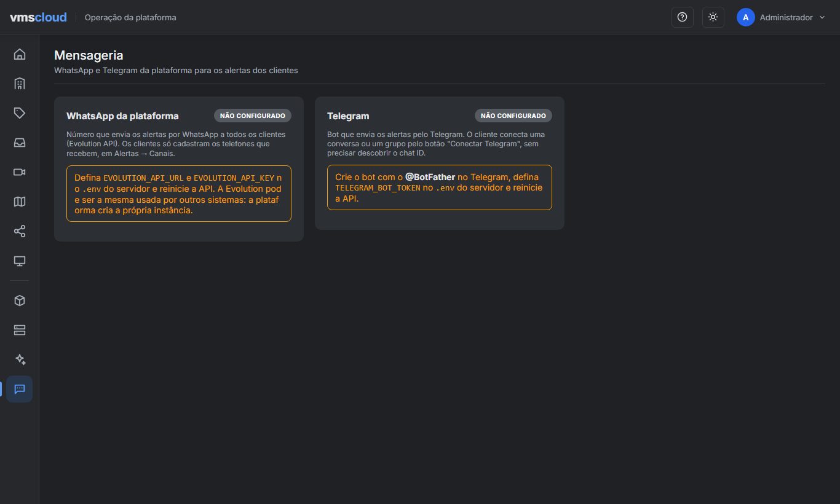The width and height of the screenshot is (840, 504).
Task: Click the WhatsApp NÃO CONFIGURADO badge
Action: [253, 116]
